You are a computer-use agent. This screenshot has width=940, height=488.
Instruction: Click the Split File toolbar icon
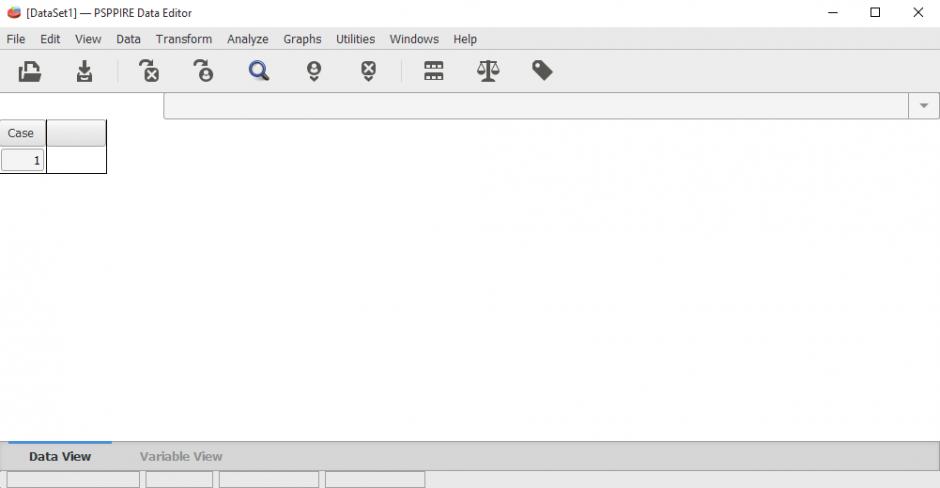tap(433, 71)
